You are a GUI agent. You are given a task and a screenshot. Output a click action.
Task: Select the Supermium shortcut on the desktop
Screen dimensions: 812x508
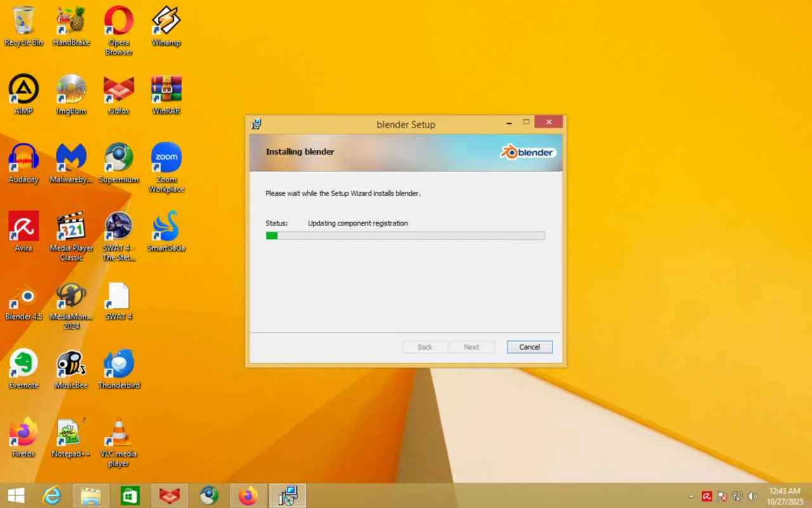(x=119, y=163)
